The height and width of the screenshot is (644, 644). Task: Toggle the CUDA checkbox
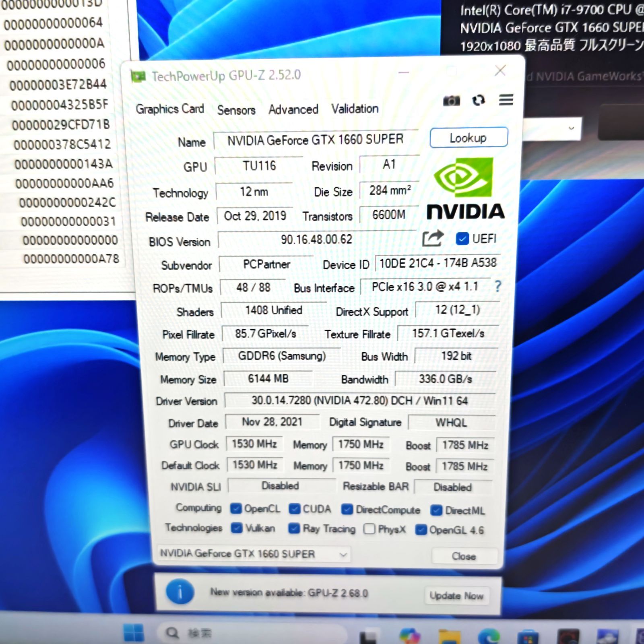(x=295, y=509)
